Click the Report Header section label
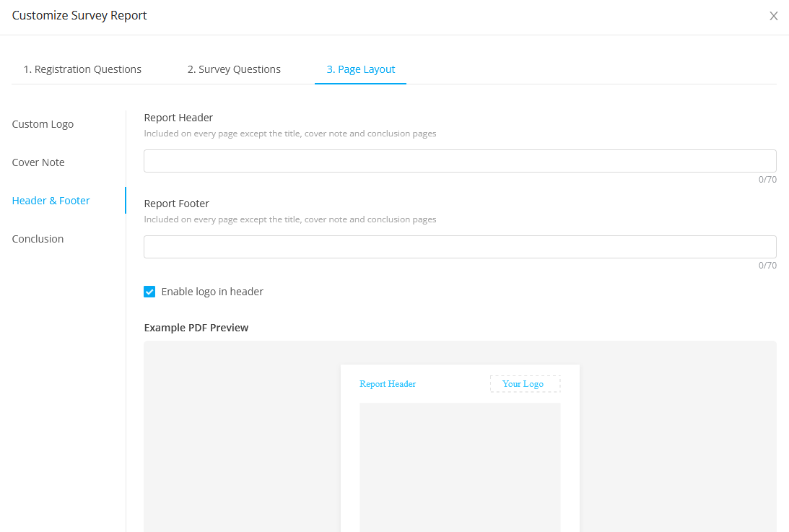789x532 pixels. (x=178, y=118)
